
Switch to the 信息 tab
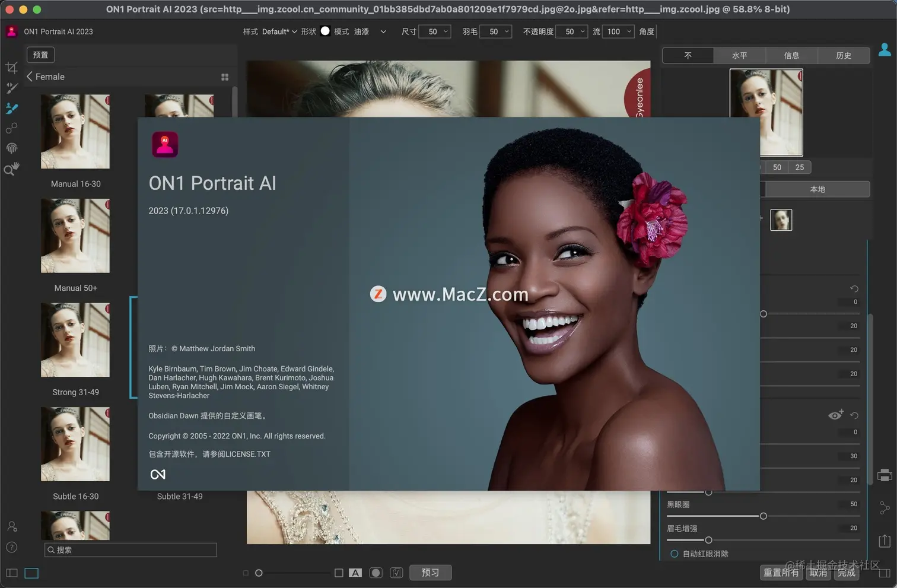click(x=792, y=55)
